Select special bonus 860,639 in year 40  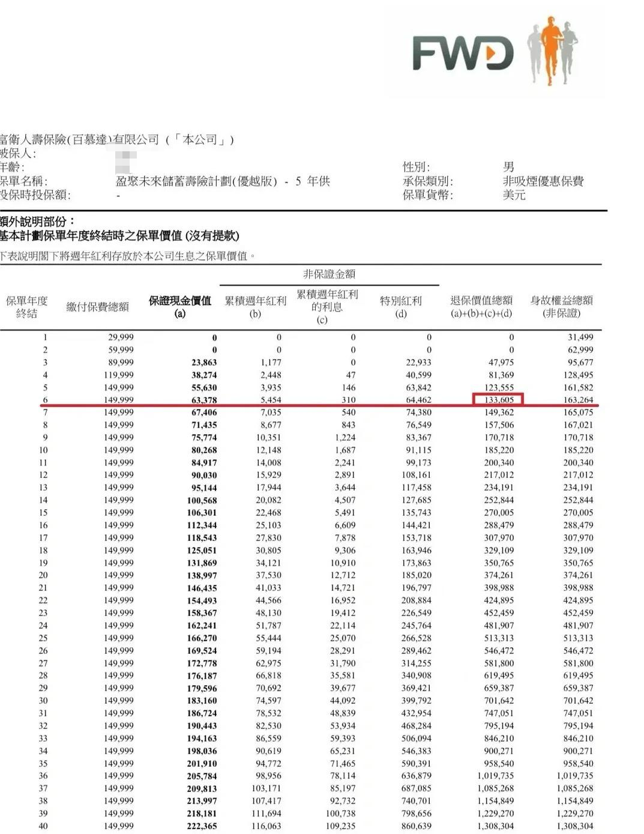(x=416, y=826)
